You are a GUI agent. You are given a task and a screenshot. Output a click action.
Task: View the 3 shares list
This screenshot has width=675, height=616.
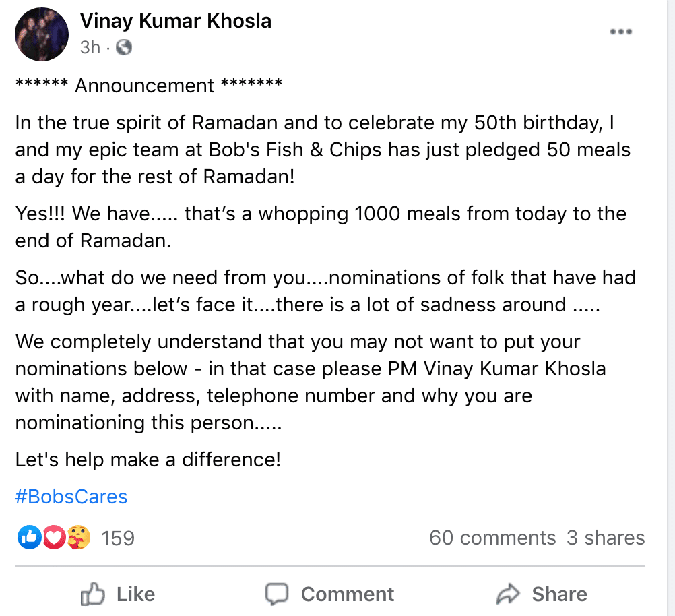pyautogui.click(x=606, y=538)
